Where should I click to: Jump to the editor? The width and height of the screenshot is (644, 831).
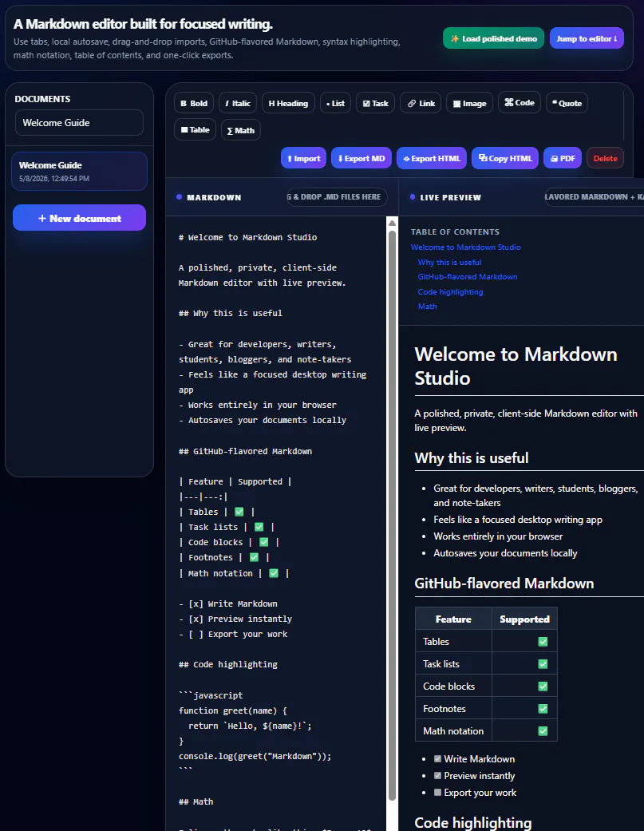(587, 38)
